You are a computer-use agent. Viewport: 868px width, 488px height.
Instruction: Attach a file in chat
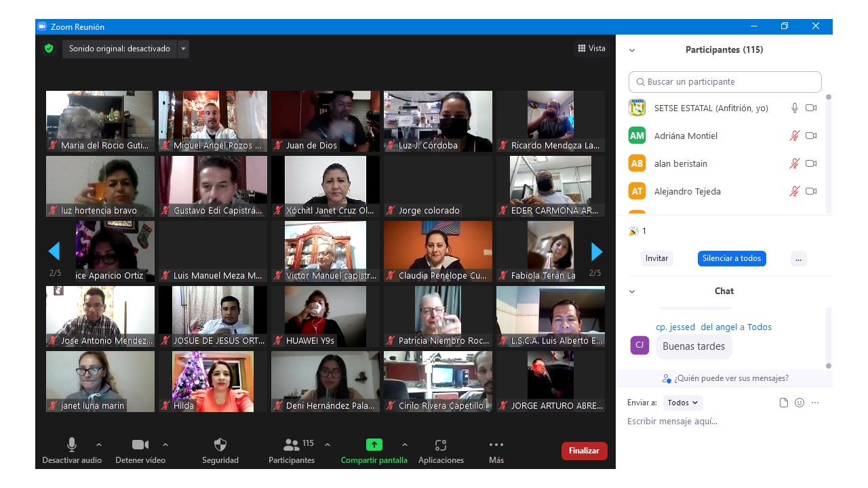[x=784, y=403]
